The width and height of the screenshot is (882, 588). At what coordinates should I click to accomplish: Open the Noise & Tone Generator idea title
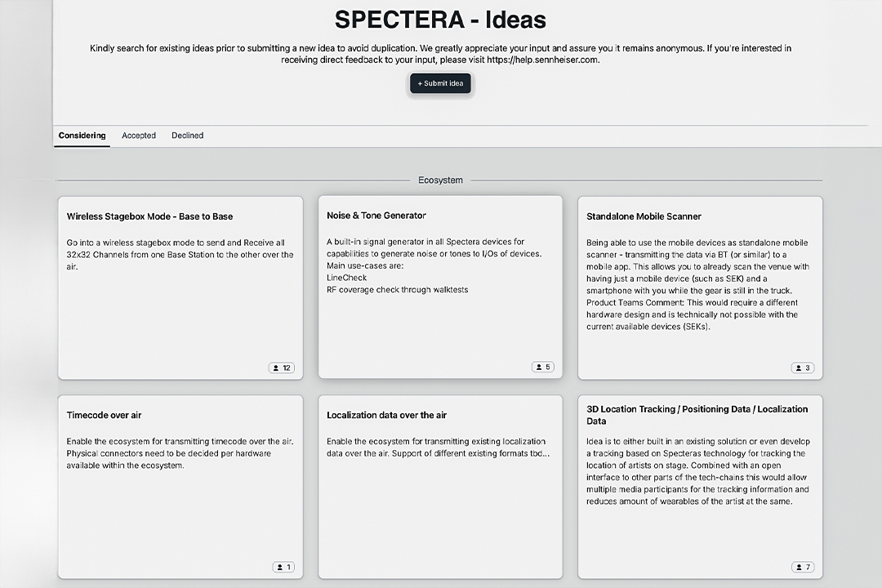point(376,216)
